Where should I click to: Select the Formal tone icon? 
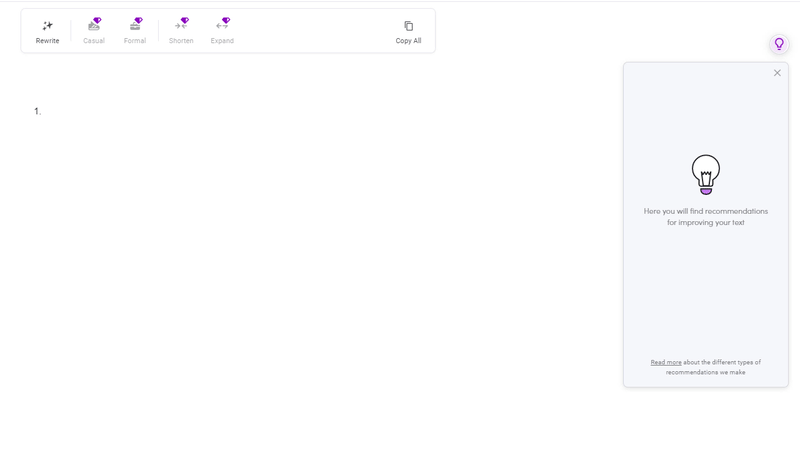point(133,27)
